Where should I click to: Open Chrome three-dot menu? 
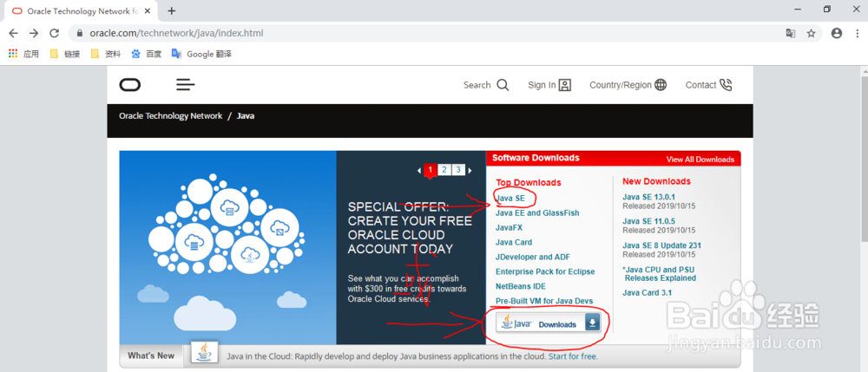pos(857,33)
